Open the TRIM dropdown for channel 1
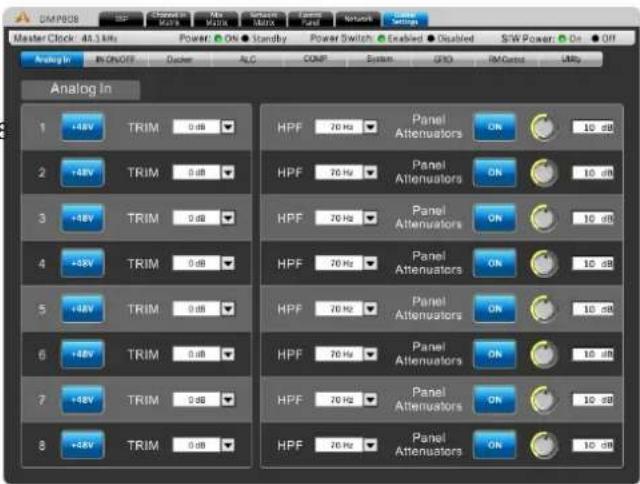This screenshot has height=484, width=640. point(228,127)
